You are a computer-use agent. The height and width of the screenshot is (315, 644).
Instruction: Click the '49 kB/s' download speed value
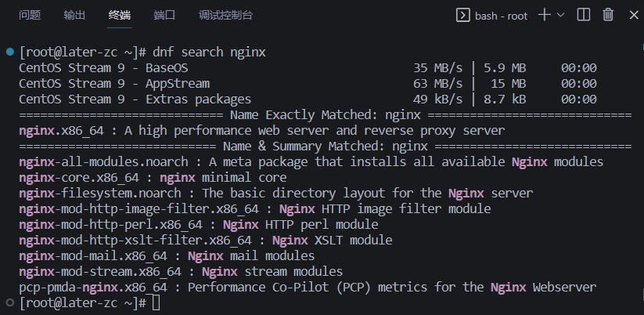[438, 99]
